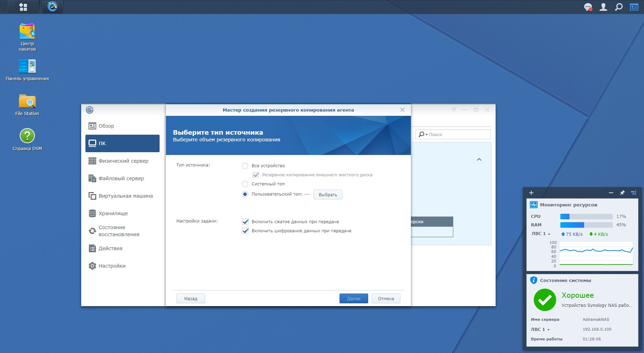644x353 pixels.
Task: Open the Control Panel desktop icon
Action: tap(27, 70)
